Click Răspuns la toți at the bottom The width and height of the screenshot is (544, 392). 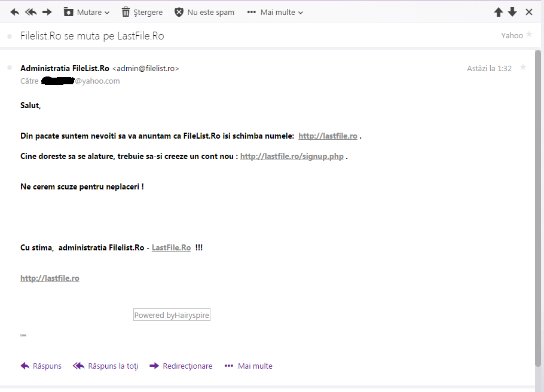tap(106, 366)
